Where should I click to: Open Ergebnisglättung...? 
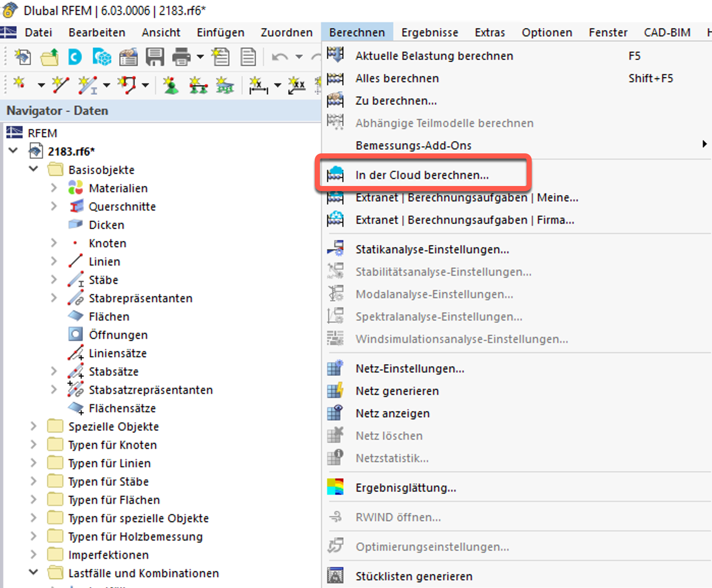click(x=517, y=488)
